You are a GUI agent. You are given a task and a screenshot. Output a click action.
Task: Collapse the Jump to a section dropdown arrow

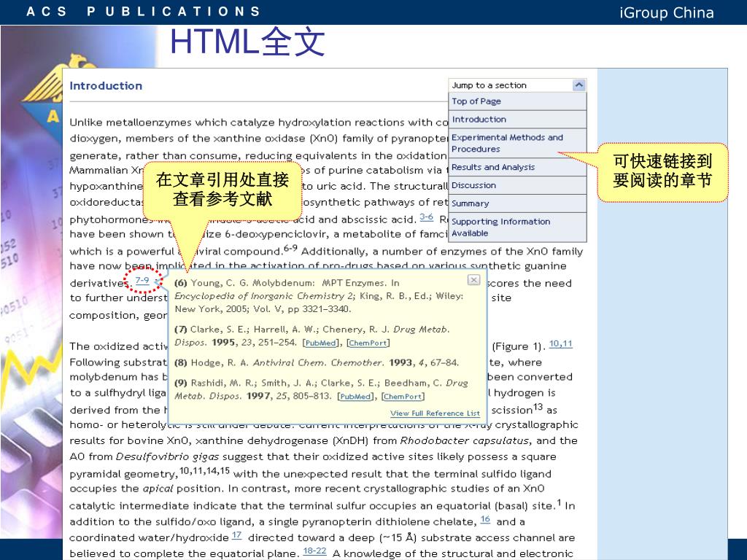578,85
